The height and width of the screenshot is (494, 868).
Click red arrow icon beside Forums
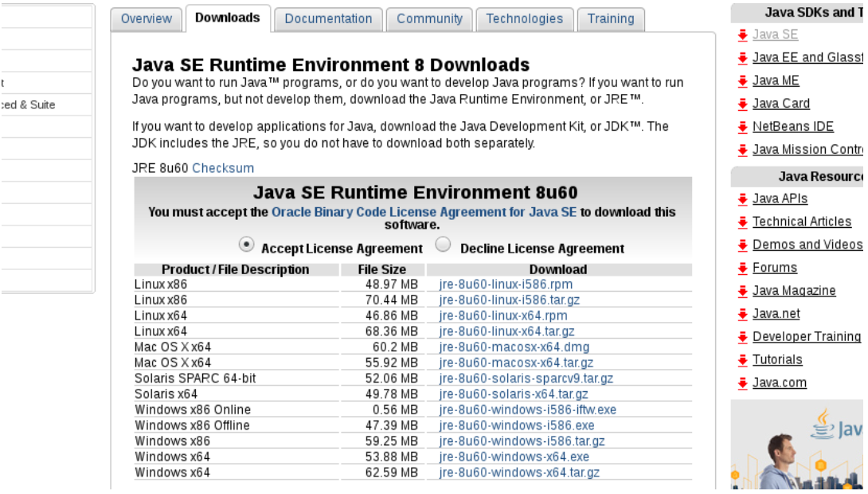click(742, 269)
